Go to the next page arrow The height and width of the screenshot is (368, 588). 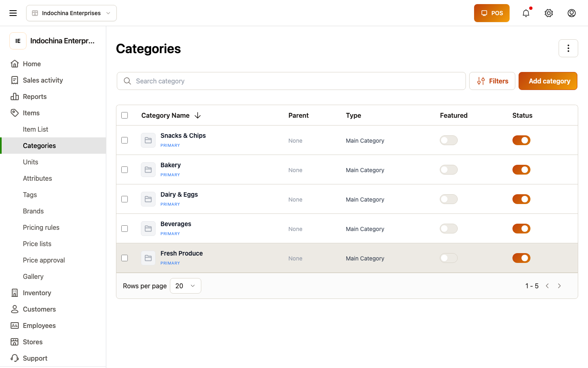(x=559, y=286)
